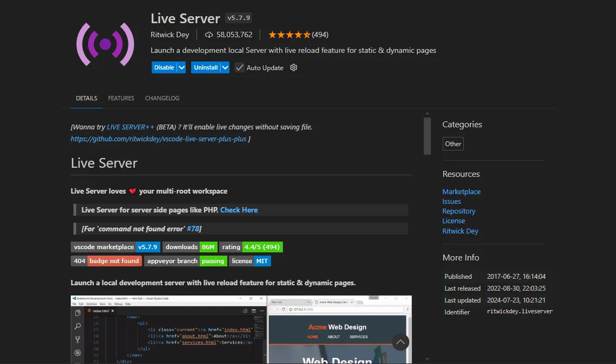Click the vscode marketplace v5.7.9 badge
Viewport: 616px width, 364px height.
pyautogui.click(x=116, y=247)
